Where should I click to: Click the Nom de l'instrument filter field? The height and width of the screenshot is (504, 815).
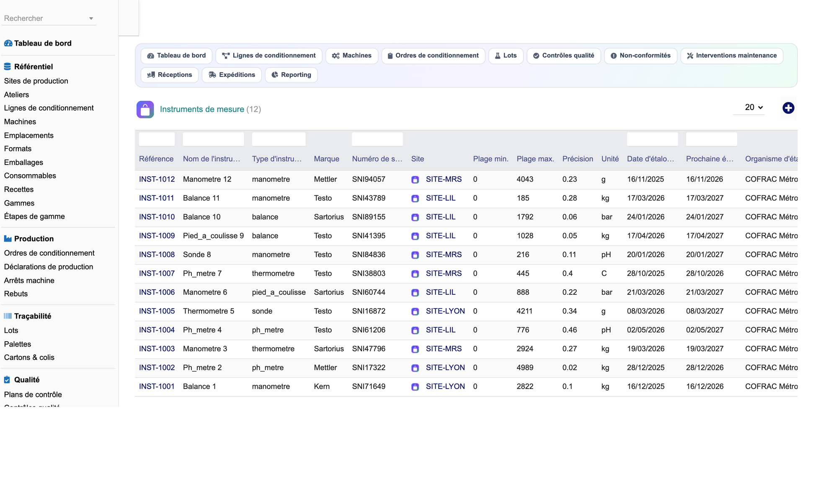pos(213,139)
